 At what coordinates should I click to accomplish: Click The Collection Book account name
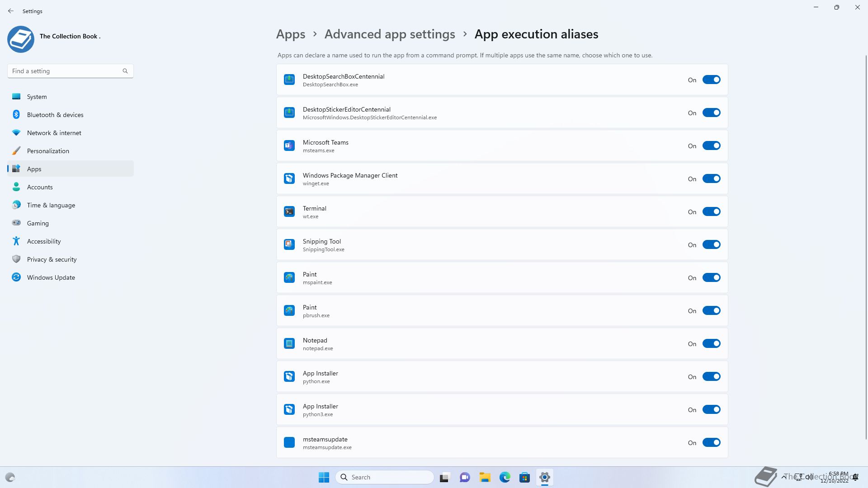70,36
